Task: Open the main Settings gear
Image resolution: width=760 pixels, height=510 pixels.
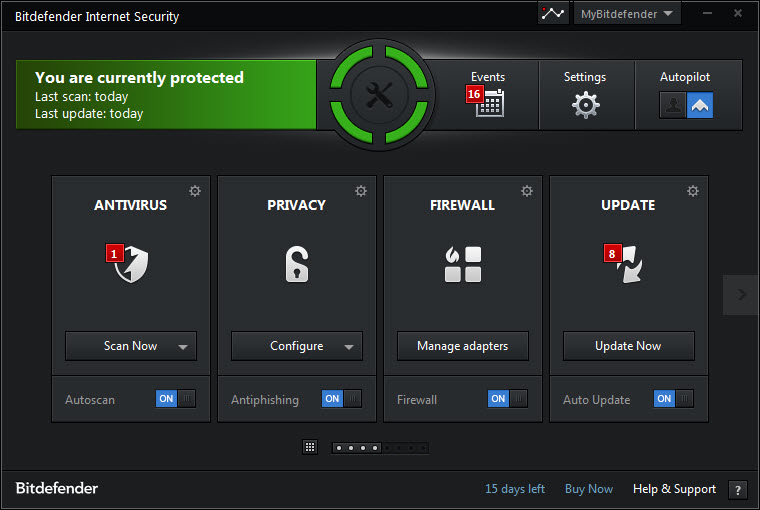Action: (586, 104)
